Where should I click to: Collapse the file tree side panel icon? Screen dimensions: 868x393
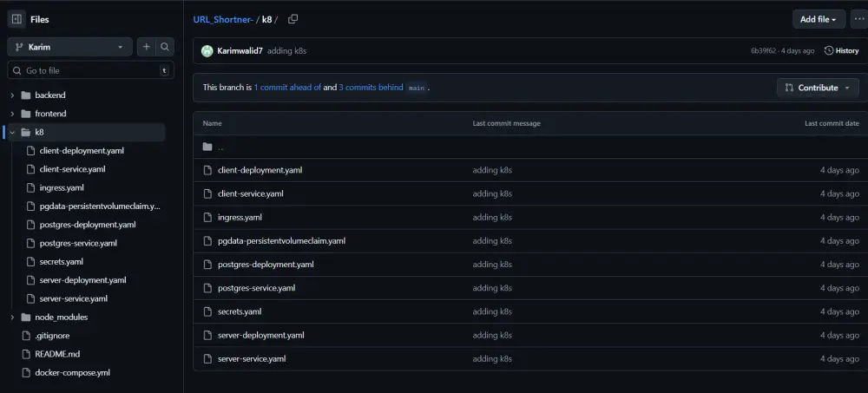tap(16, 19)
